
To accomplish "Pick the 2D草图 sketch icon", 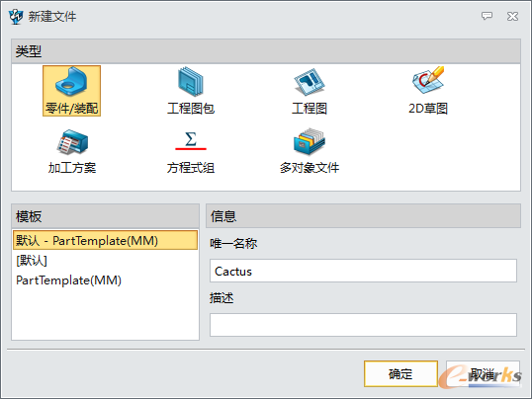I will pos(428,81).
